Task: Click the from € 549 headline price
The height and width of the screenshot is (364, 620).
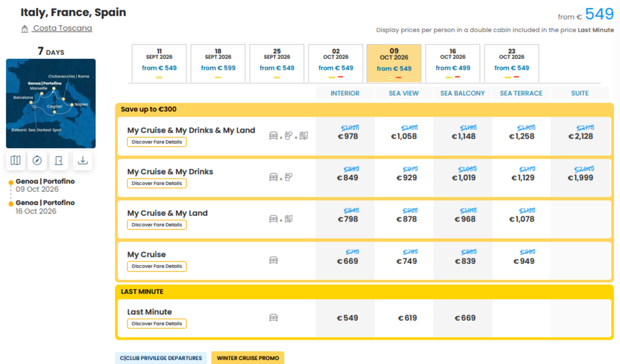Action: coord(586,14)
